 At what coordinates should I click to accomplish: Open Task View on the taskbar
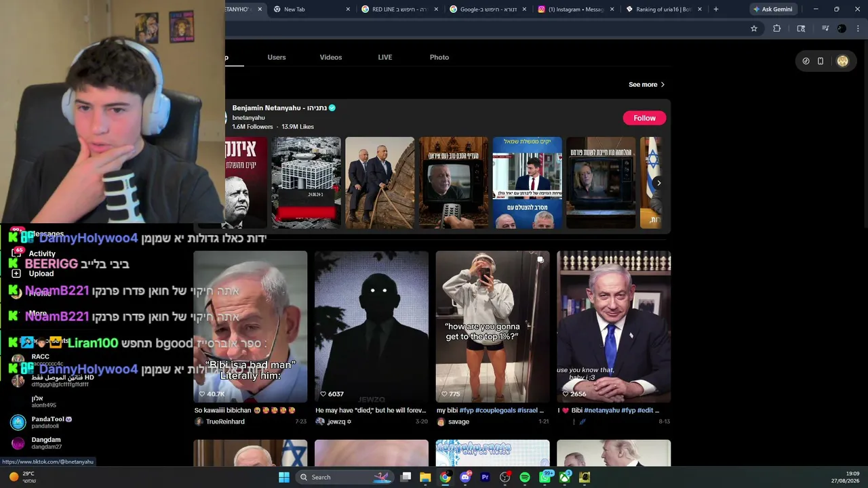(406, 477)
